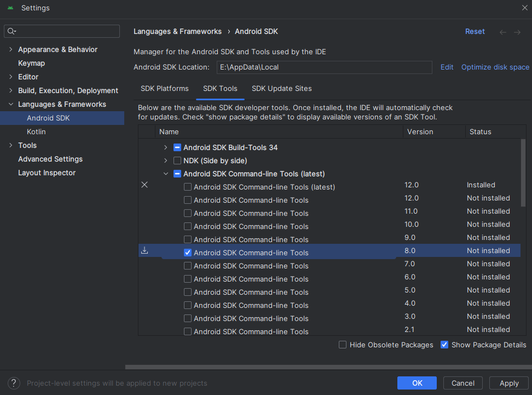Open Keymap settings
The height and width of the screenshot is (395, 532).
point(32,63)
